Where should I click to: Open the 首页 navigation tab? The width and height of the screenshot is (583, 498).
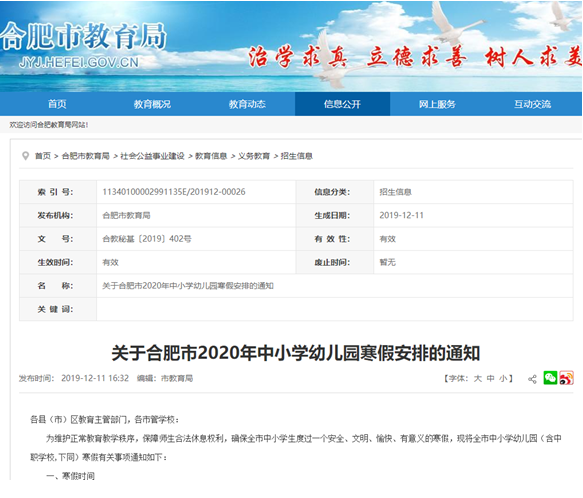tap(57, 104)
